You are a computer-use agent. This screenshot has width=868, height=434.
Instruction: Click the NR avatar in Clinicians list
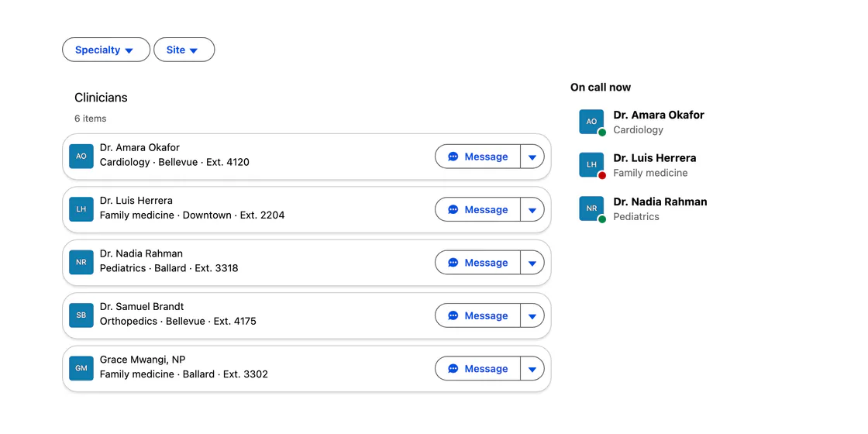[81, 263]
